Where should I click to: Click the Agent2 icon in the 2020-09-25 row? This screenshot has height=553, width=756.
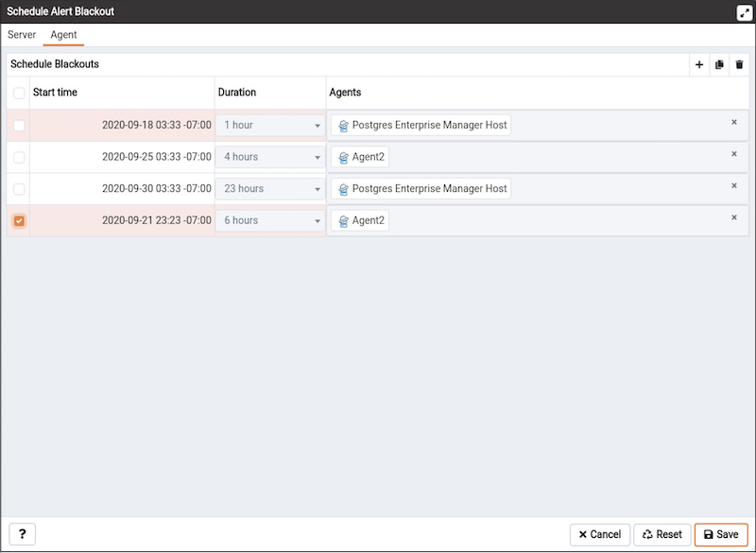click(343, 157)
